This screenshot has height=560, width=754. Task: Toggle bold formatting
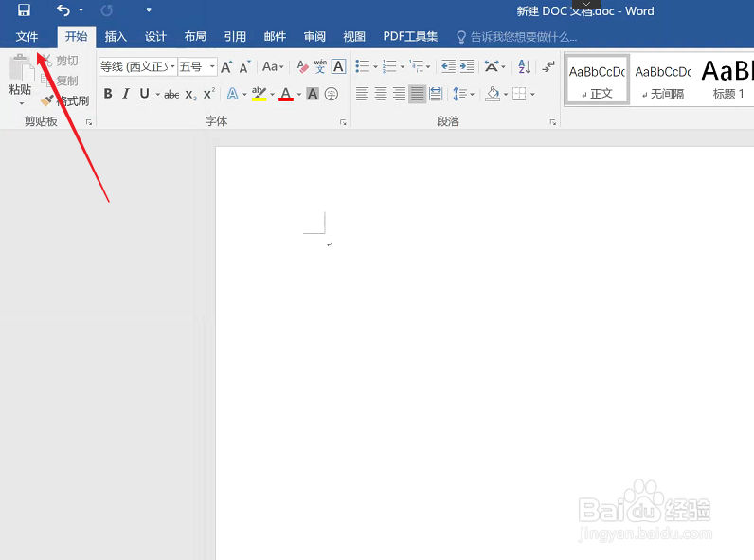pyautogui.click(x=108, y=94)
